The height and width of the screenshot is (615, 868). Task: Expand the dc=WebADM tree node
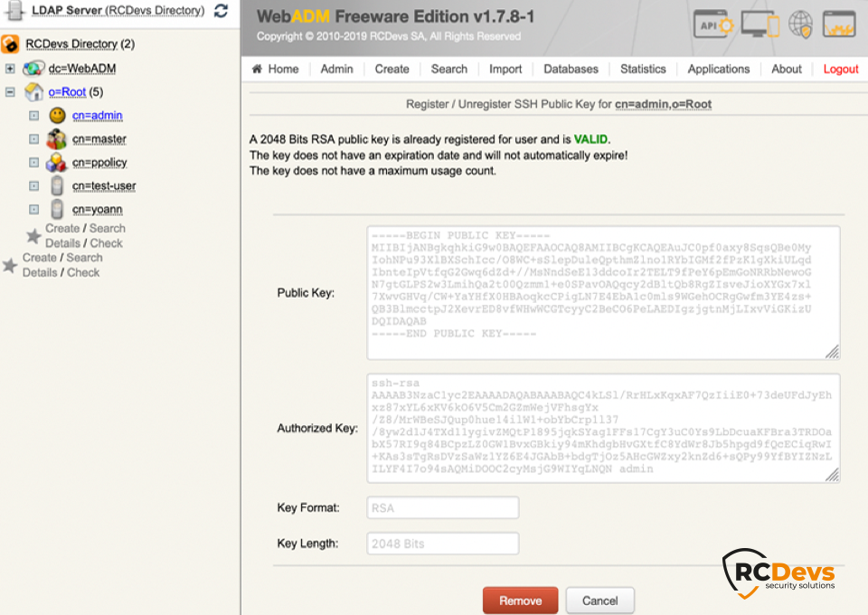click(x=10, y=68)
